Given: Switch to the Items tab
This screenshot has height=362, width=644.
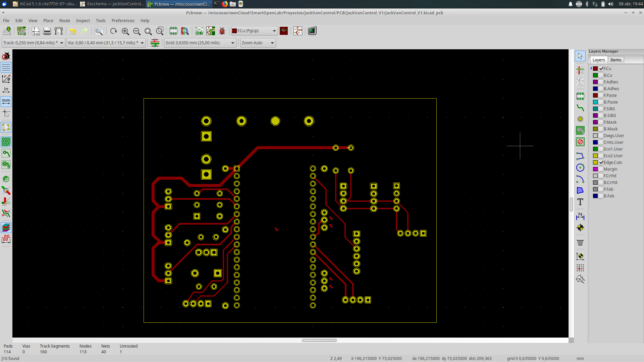Looking at the screenshot, I should coord(615,60).
